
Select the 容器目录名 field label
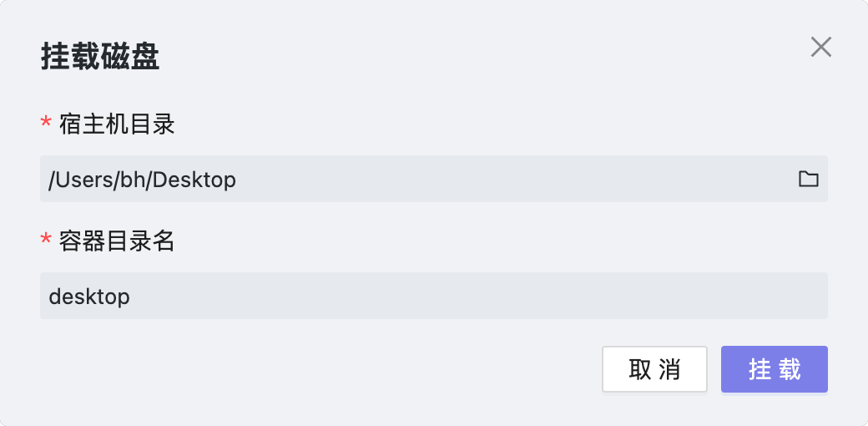118,242
